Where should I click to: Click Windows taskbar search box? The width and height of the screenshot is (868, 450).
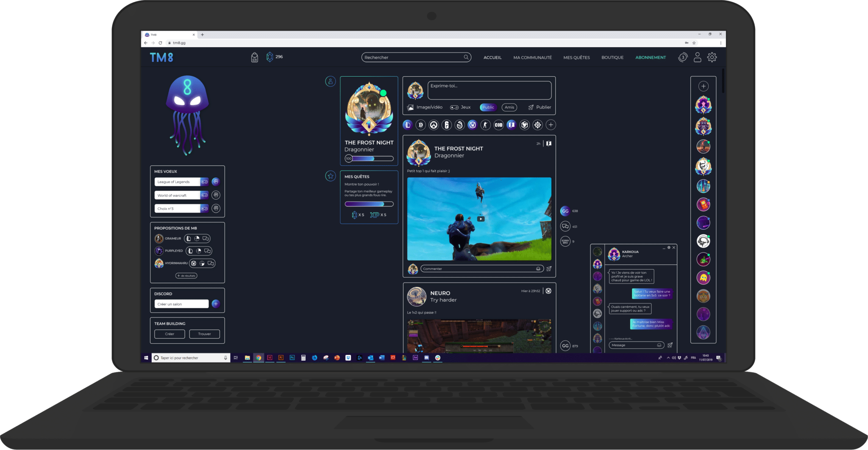[191, 358]
